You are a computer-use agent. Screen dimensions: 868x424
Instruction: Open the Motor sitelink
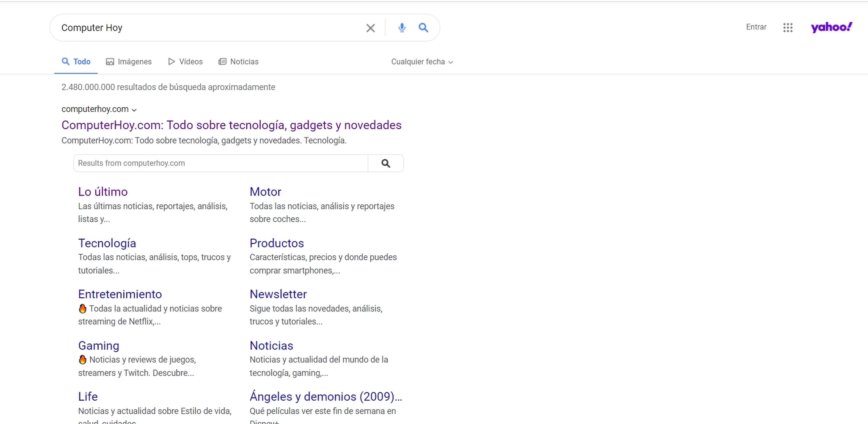pos(265,192)
